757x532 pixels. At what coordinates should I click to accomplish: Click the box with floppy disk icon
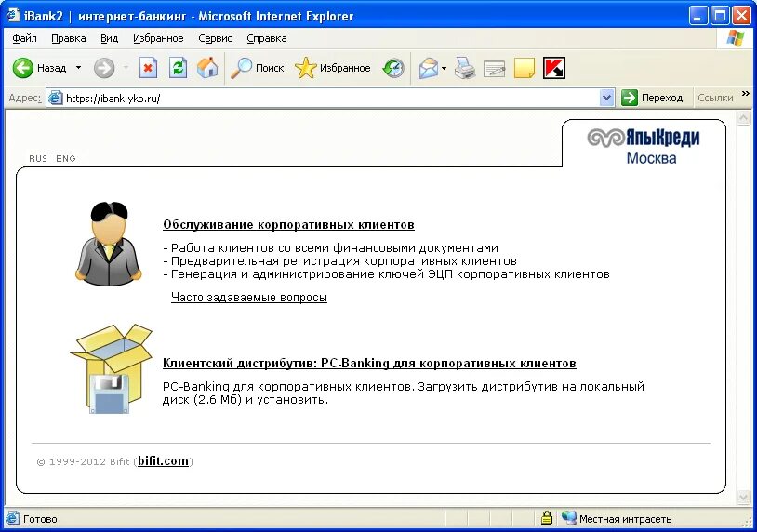[111, 369]
